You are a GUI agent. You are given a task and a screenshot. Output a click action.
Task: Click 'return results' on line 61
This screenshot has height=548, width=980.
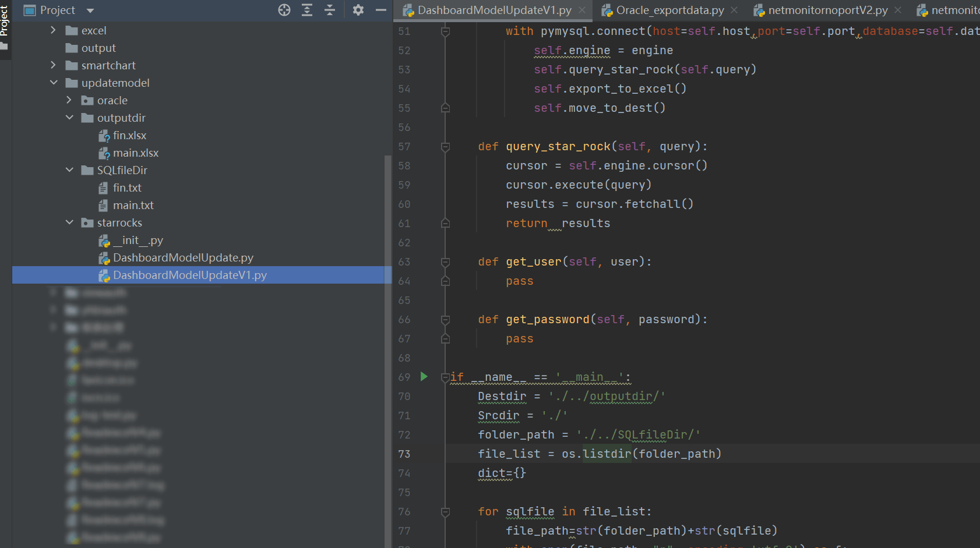click(558, 223)
